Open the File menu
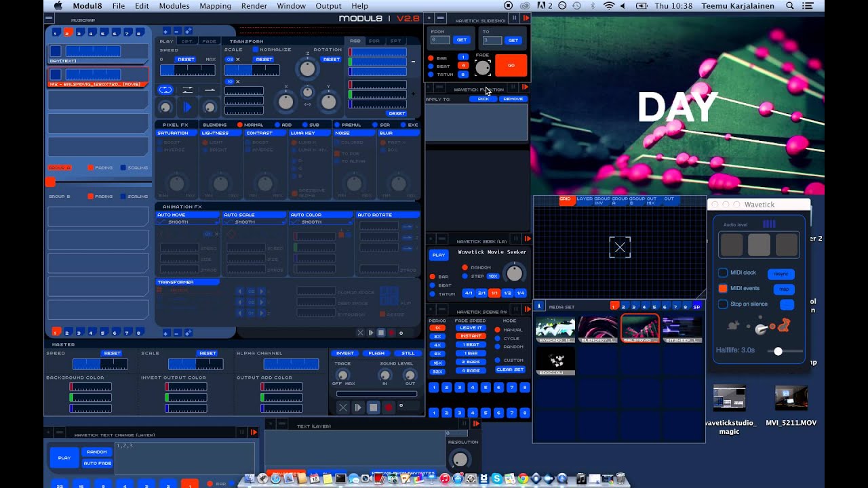 tap(119, 6)
